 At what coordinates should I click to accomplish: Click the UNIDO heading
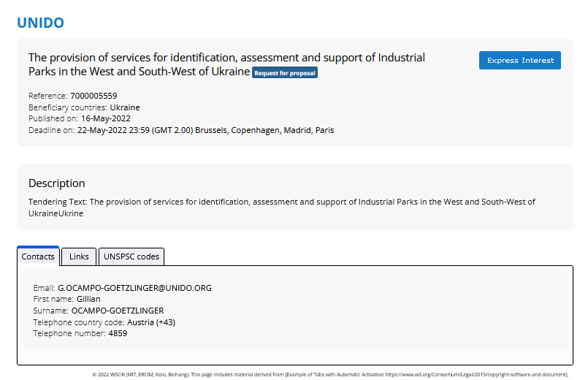[40, 23]
